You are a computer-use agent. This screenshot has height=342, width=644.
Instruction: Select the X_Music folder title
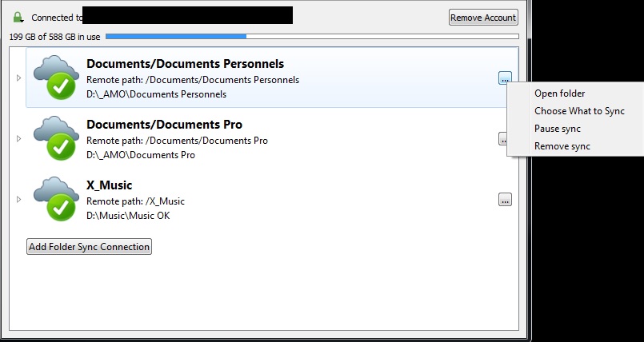pos(109,185)
